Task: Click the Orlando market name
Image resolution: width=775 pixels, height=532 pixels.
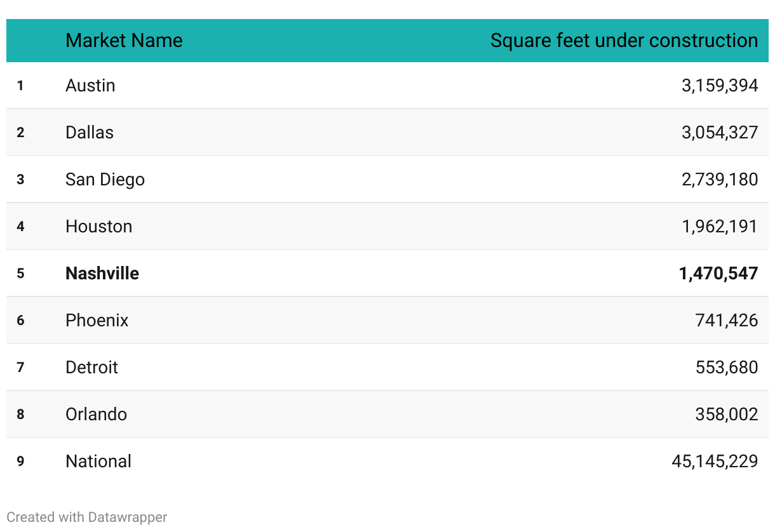Action: coord(96,415)
